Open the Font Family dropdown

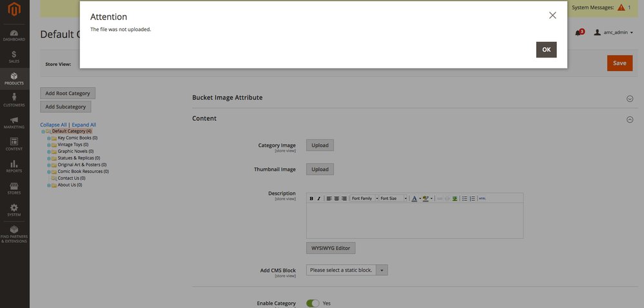coord(364,199)
